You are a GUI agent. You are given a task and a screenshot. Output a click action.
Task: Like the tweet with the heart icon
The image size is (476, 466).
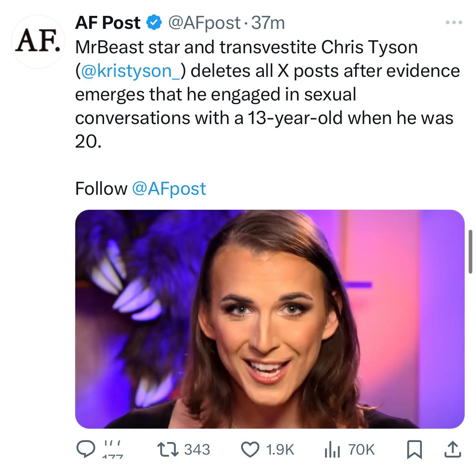pyautogui.click(x=251, y=449)
